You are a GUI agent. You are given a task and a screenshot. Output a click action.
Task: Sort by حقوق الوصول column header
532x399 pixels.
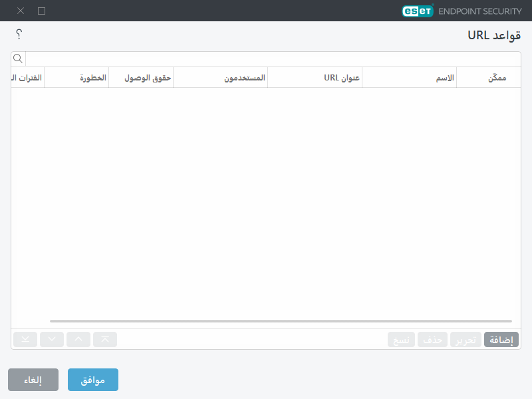click(141, 78)
